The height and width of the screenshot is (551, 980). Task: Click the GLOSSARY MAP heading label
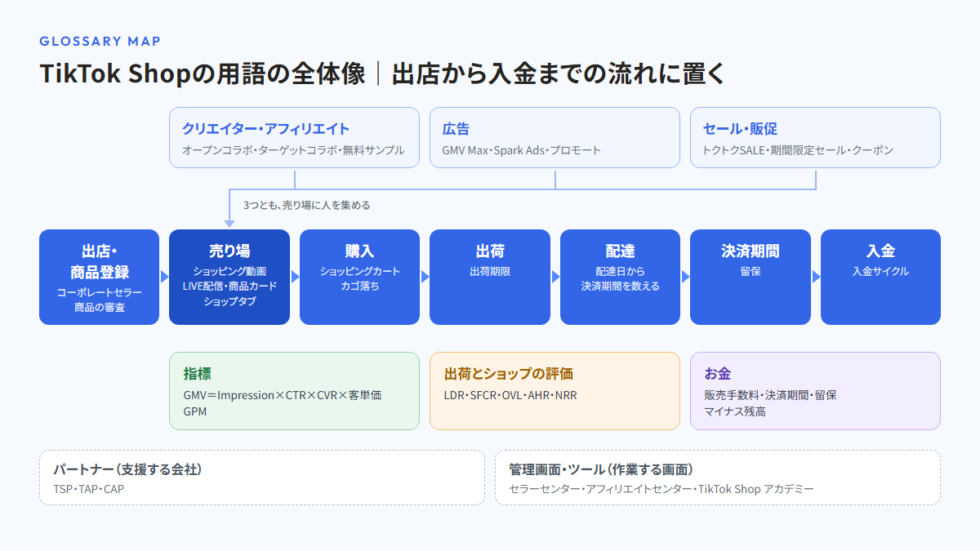coord(100,41)
